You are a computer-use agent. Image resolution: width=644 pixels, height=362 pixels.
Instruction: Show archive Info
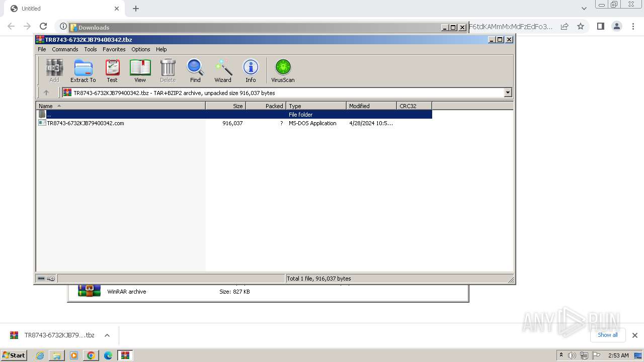pos(251,70)
